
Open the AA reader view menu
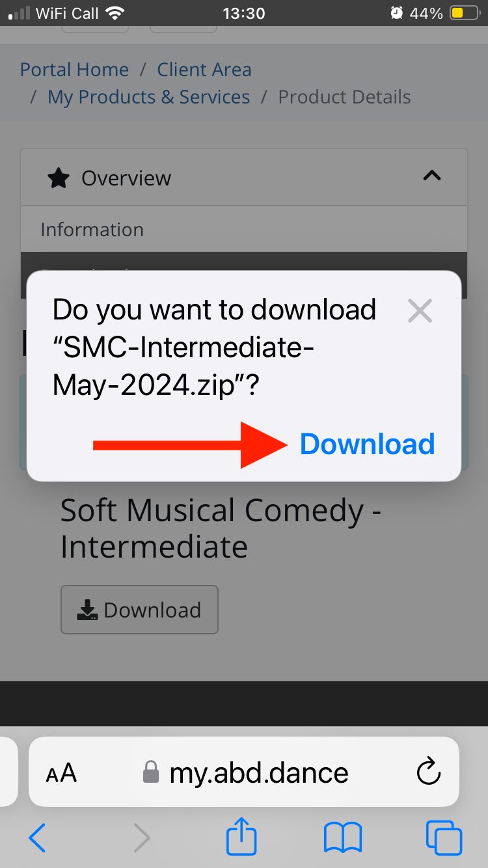(x=62, y=773)
